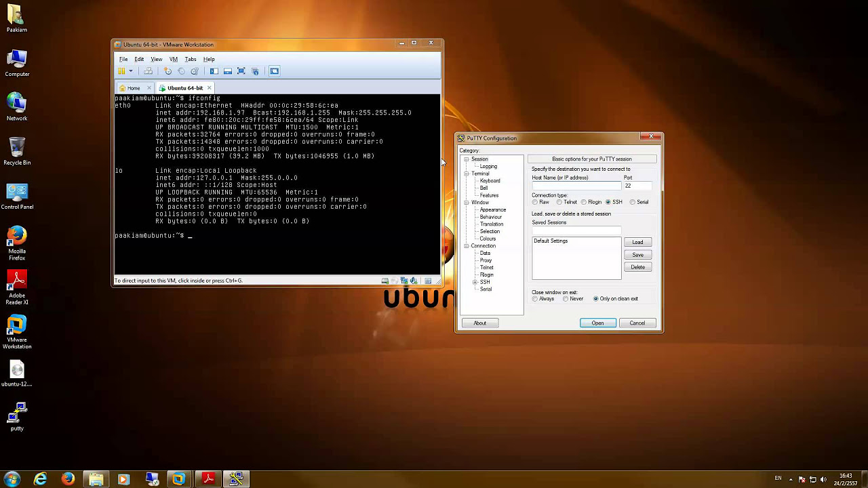
Task: Select Keyboard category in PuTTY tree
Action: click(490, 181)
